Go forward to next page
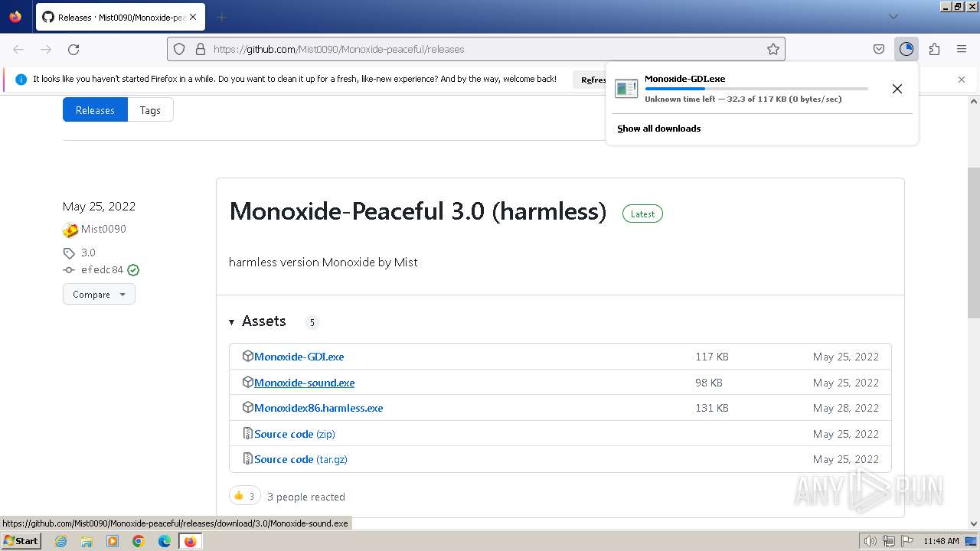 coord(46,49)
